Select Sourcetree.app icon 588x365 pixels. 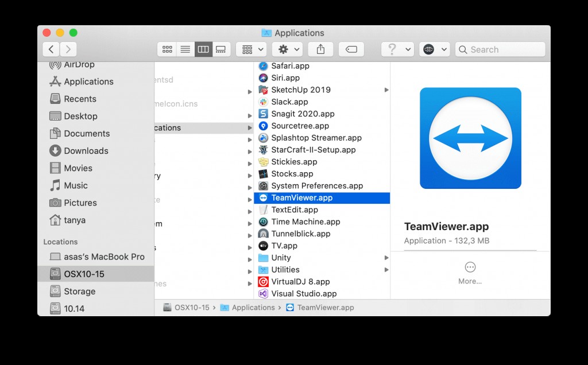(263, 126)
